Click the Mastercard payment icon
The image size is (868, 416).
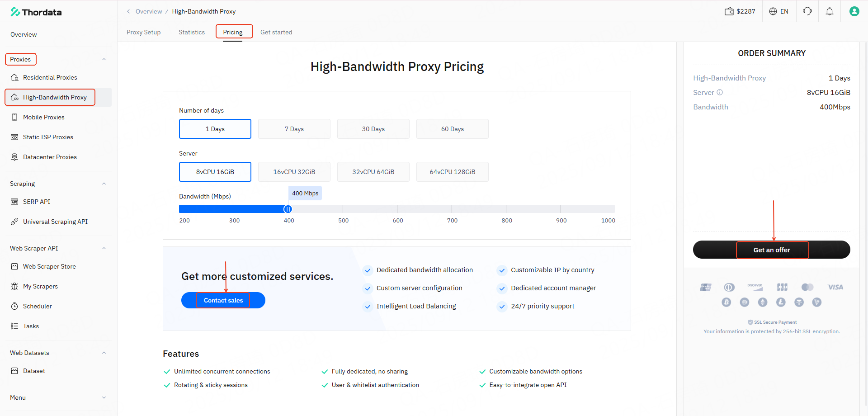[807, 287]
